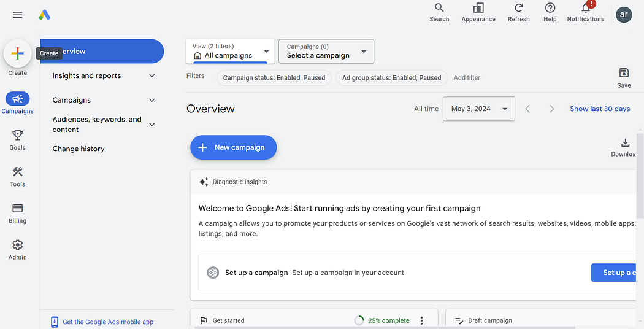Click the multicolor plus Create button
This screenshot has width=644, height=329.
[x=18, y=53]
